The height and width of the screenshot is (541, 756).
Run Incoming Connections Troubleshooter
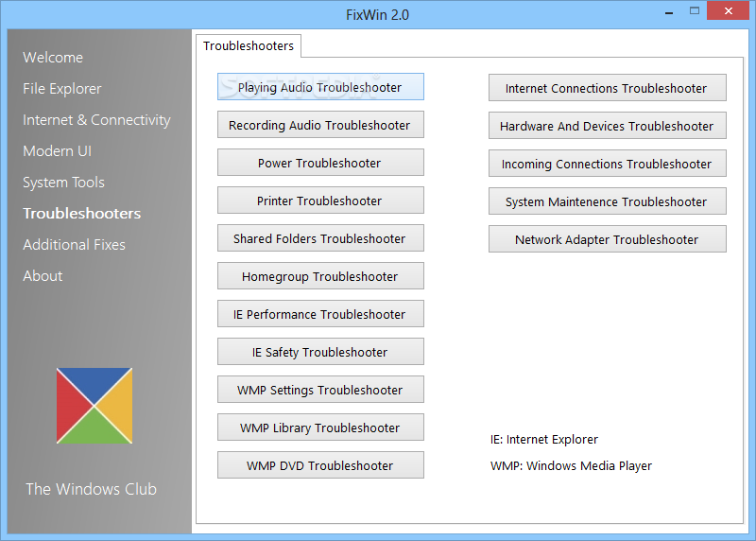[x=608, y=163]
